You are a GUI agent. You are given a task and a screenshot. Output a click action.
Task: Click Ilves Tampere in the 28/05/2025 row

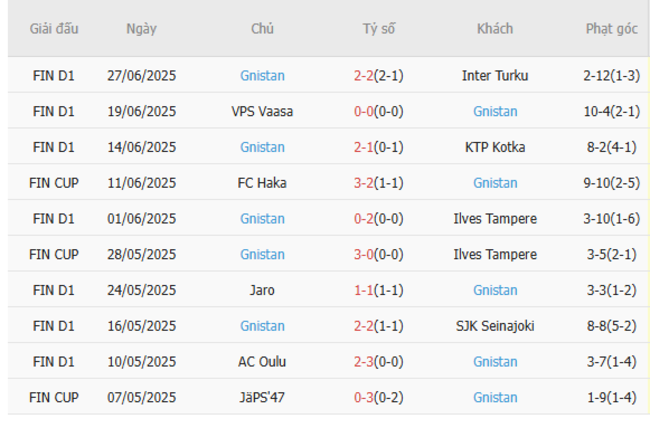point(495,254)
